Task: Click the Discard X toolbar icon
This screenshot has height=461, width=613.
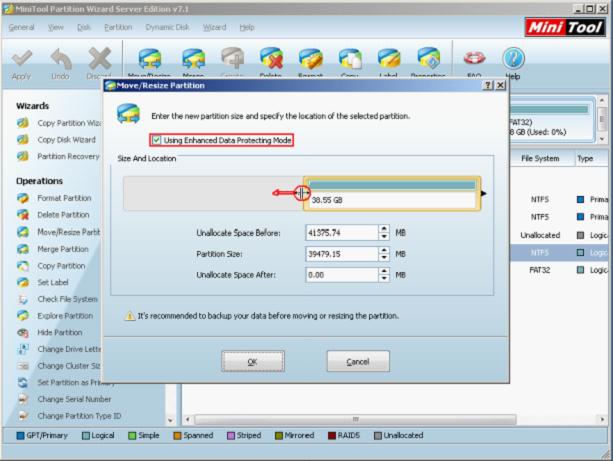Action: click(100, 59)
